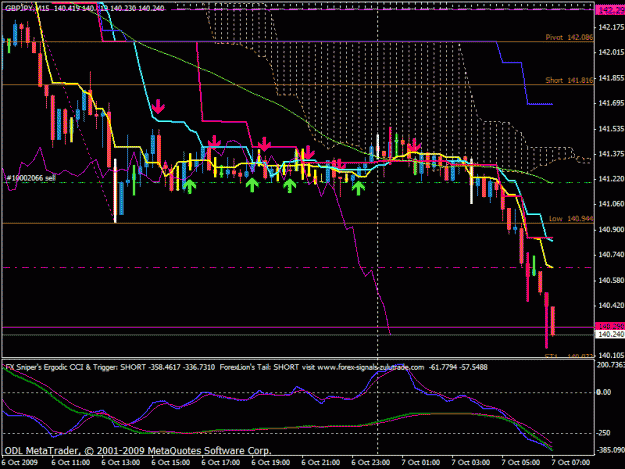This screenshot has width=625, height=469.
Task: Click green up arrow before 6 Oct 19:00
Action: (252, 185)
